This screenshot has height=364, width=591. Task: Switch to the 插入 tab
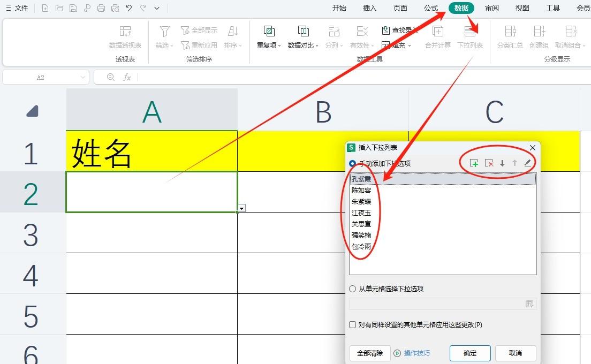coord(369,8)
